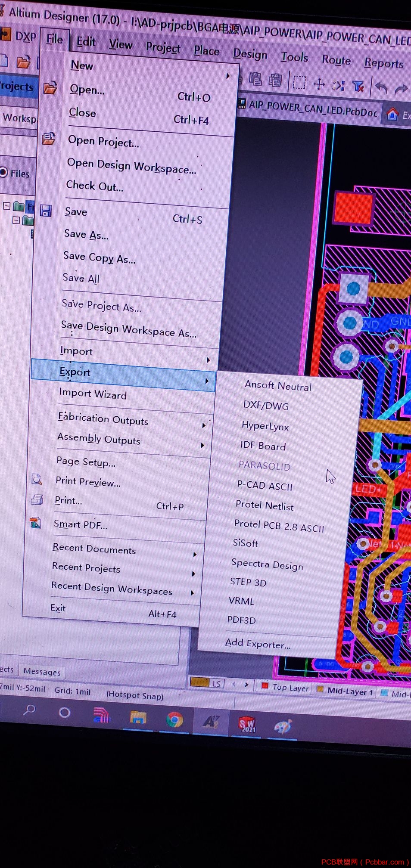This screenshot has height=868, width=411.
Task: Open the Project menu
Action: click(x=163, y=47)
